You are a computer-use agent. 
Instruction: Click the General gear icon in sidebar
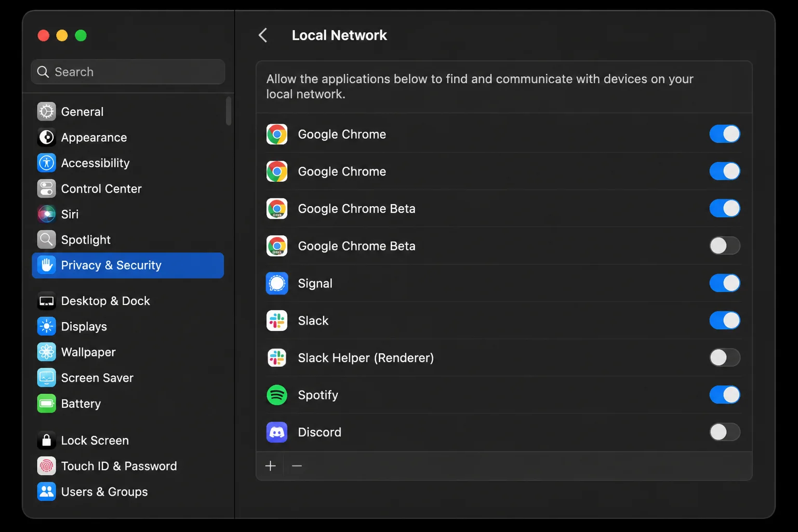(x=46, y=112)
